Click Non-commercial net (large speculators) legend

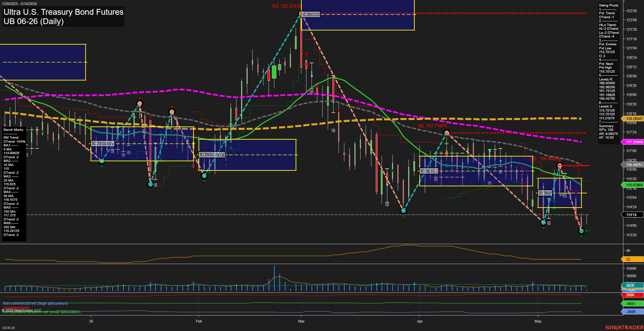click(x=35, y=303)
